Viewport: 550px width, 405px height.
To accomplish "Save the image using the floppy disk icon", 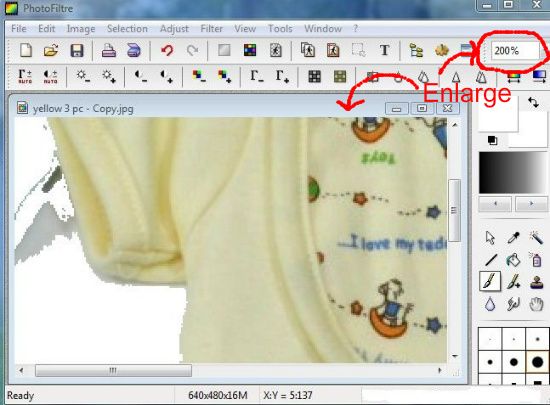I will coord(77,50).
